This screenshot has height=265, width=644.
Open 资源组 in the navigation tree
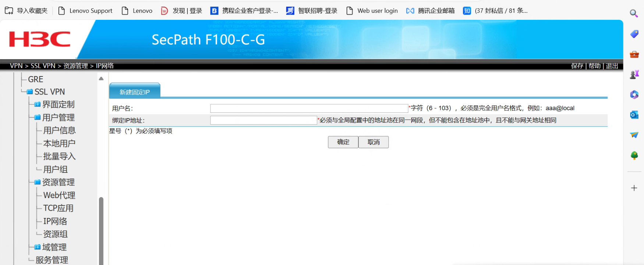(55, 234)
